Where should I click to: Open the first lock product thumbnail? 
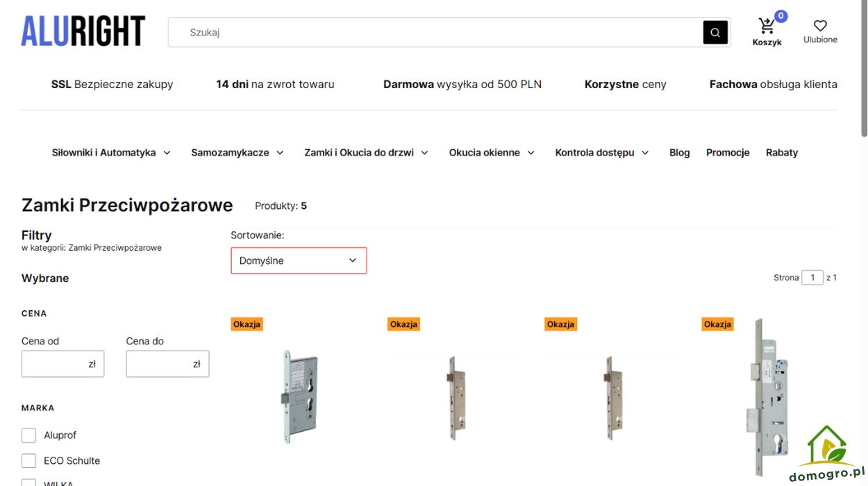(x=300, y=396)
